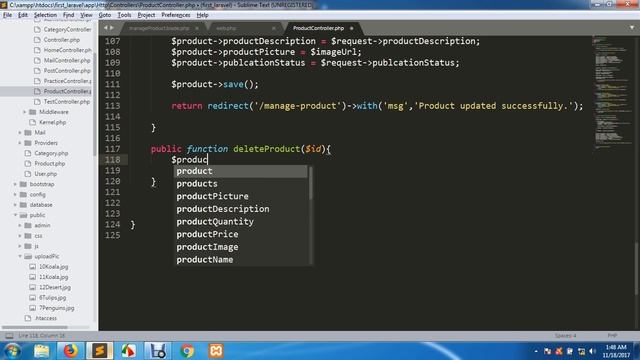Open Windows Start menu
Viewport: 640px width, 360px height.
[x=12, y=351]
